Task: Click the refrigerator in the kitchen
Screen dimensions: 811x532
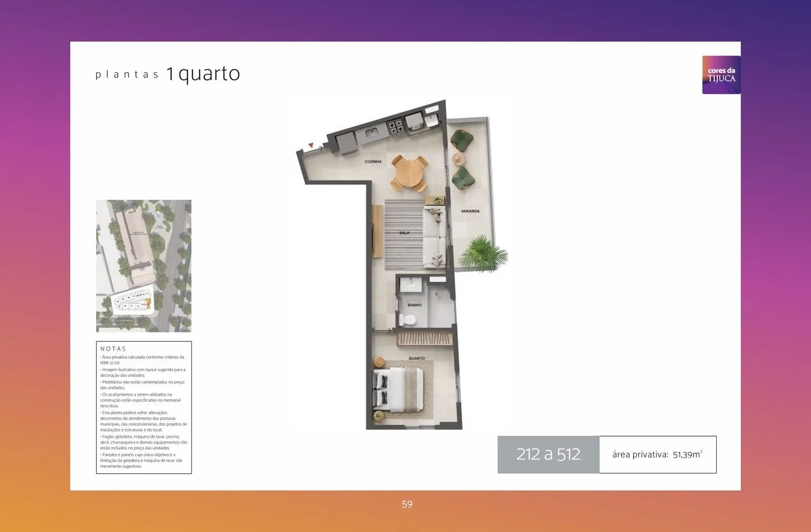Action: 347,143
